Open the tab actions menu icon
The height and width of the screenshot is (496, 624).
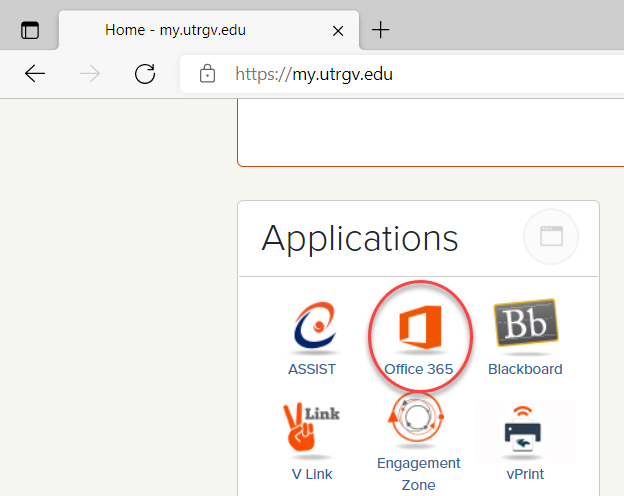[x=30, y=30]
